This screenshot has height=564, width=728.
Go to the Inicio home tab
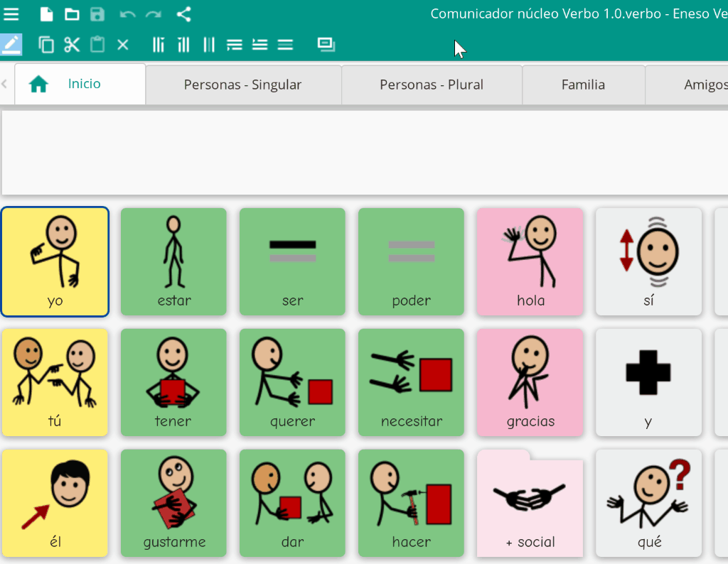(80, 84)
